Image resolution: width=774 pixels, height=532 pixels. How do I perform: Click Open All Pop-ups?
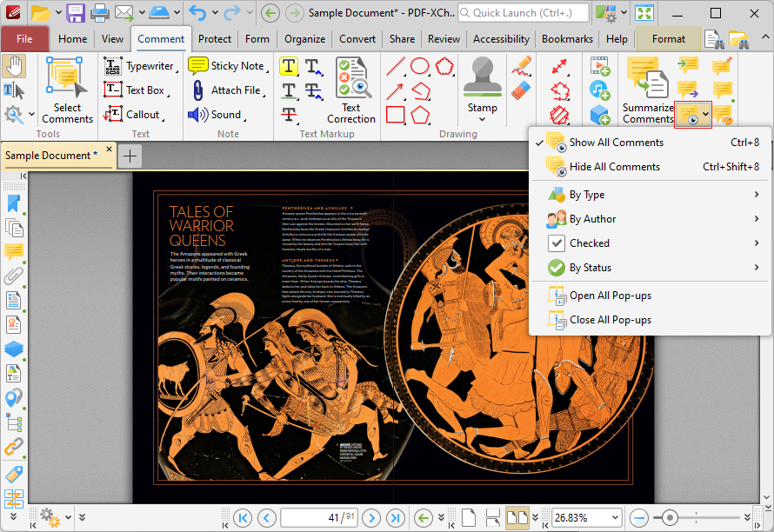click(651, 296)
